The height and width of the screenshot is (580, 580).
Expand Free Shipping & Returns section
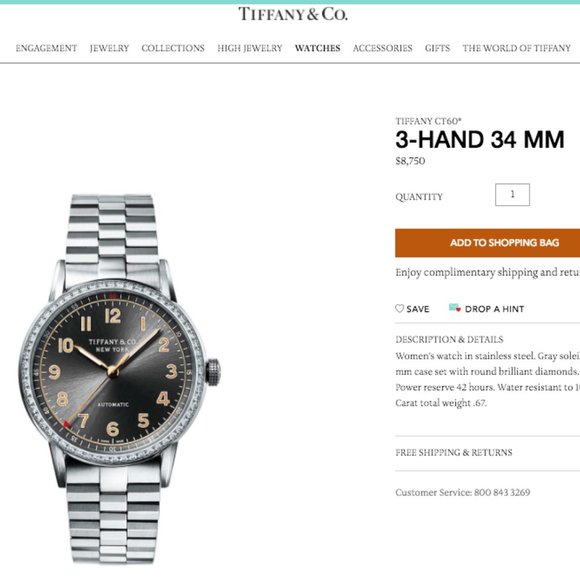[x=454, y=452]
